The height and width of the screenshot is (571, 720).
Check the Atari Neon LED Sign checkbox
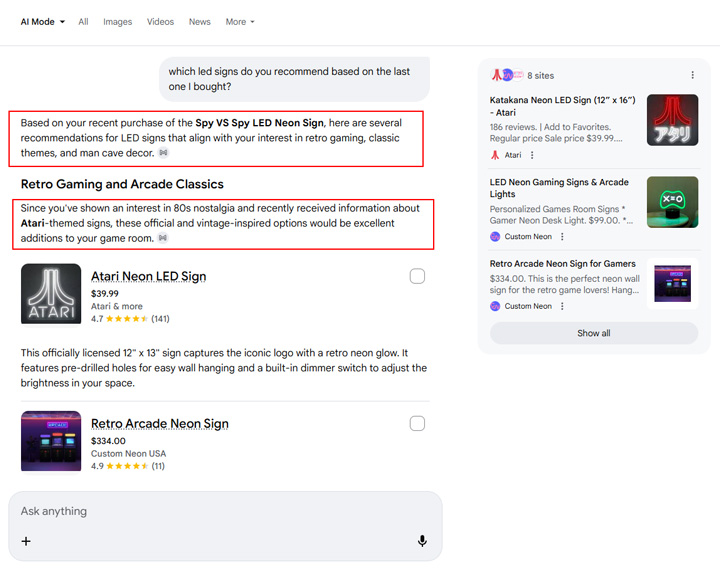tap(417, 276)
